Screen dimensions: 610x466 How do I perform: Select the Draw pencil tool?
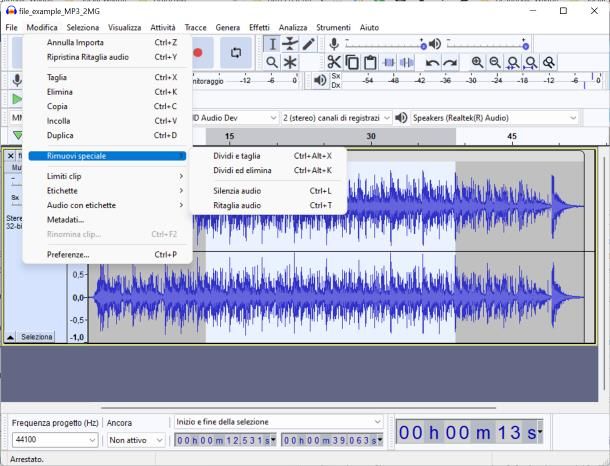(309, 44)
